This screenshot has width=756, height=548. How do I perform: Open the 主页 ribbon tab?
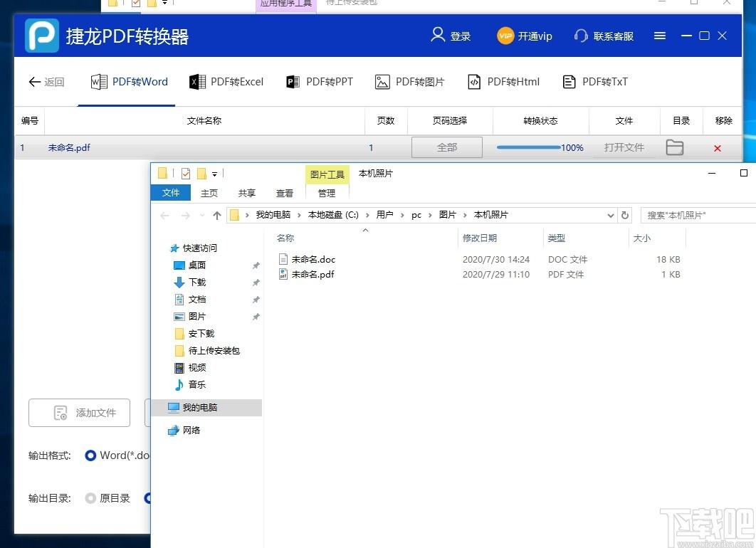click(x=209, y=194)
